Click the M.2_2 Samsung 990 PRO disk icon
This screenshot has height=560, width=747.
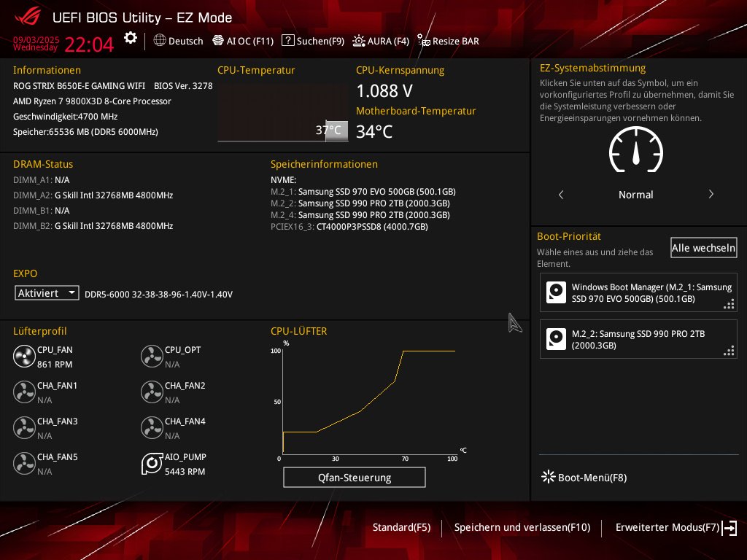[x=556, y=339]
